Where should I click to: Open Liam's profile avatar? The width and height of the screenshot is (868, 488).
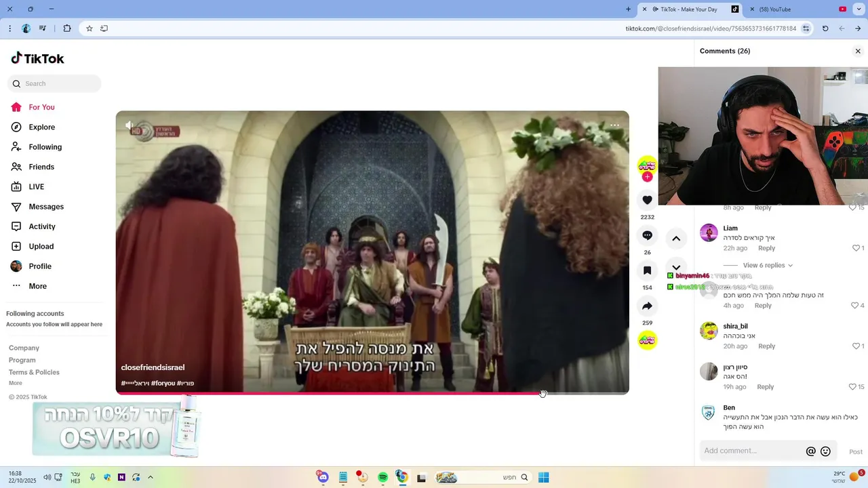[x=709, y=232]
